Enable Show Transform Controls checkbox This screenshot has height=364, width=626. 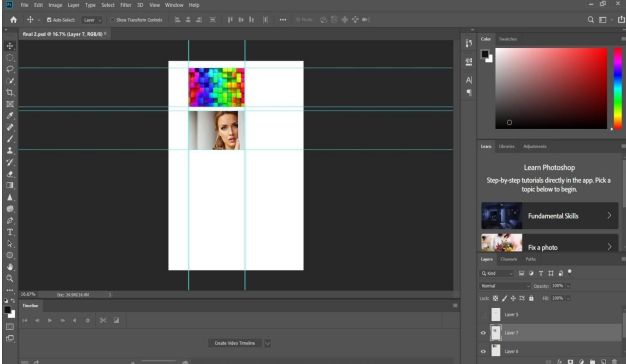click(113, 20)
